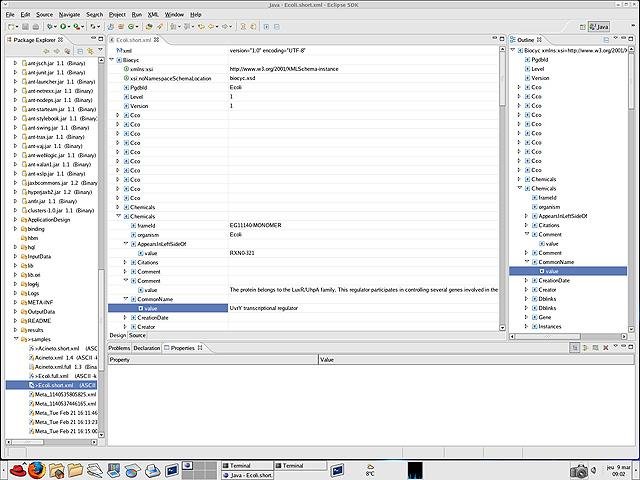The height and width of the screenshot is (480, 640).
Task: Click the Property column header
Action: 213,360
